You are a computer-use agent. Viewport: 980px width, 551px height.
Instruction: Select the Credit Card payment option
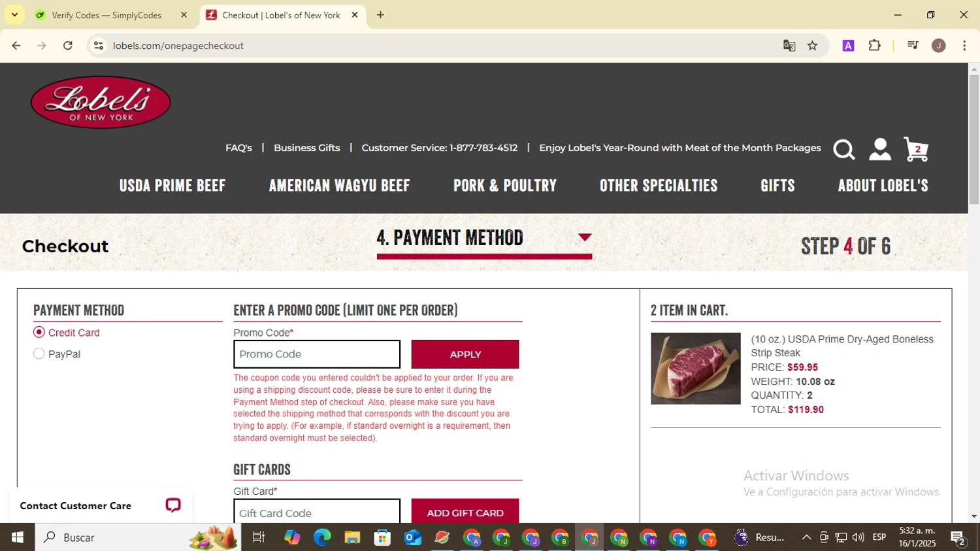click(x=39, y=333)
